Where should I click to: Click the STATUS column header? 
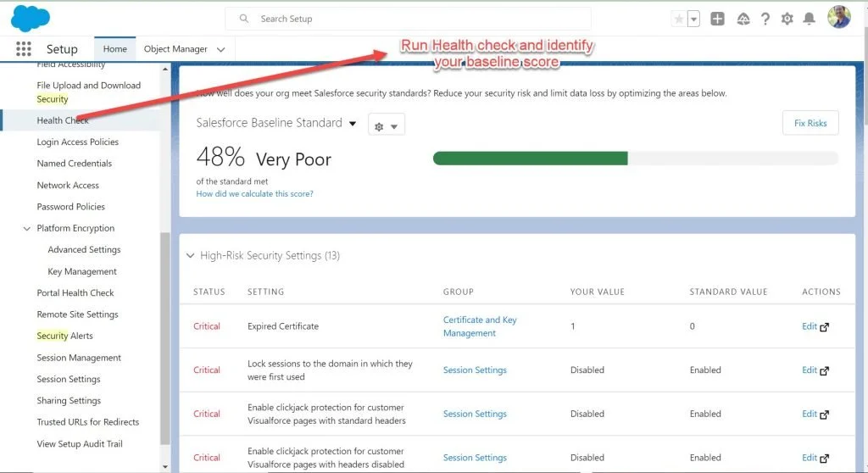pos(209,292)
